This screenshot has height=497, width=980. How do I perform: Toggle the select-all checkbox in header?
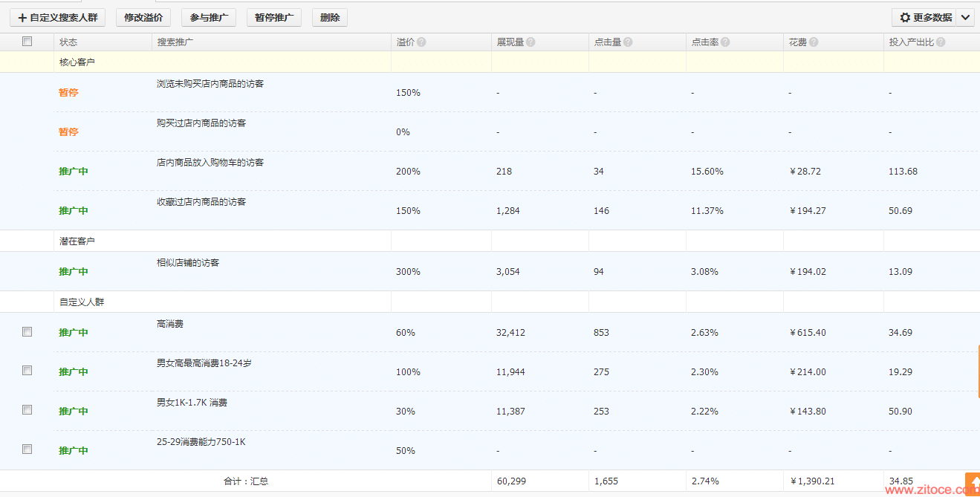[x=27, y=42]
